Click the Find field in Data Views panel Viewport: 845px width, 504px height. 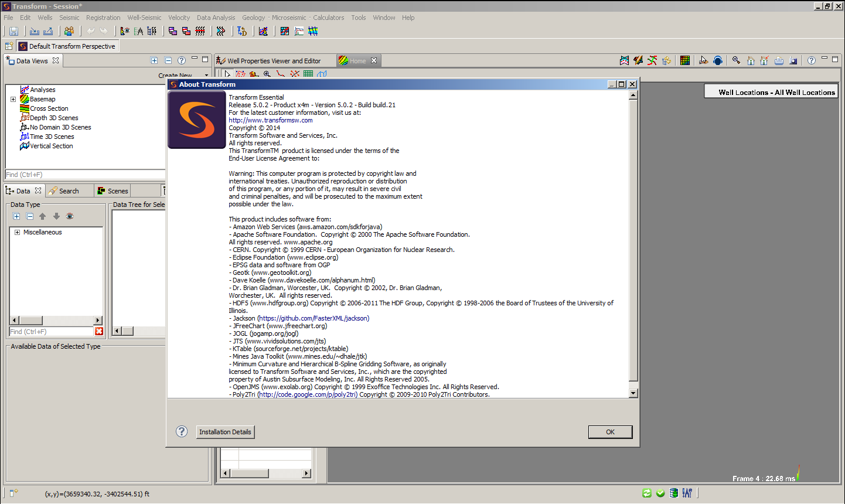point(85,175)
